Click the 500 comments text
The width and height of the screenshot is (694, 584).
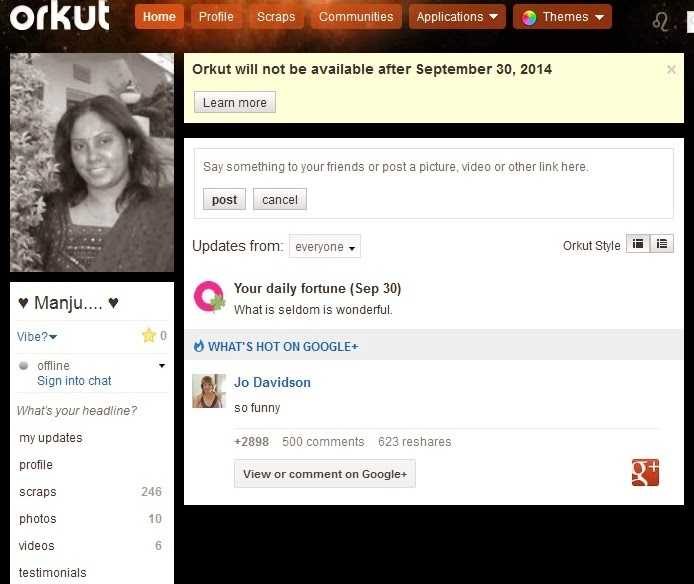pos(323,441)
